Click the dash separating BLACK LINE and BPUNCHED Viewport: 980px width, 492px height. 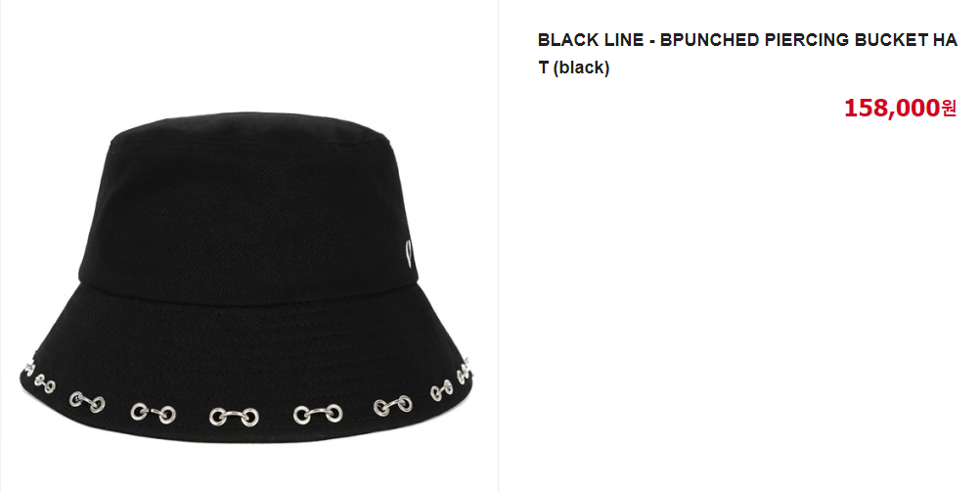(x=652, y=41)
